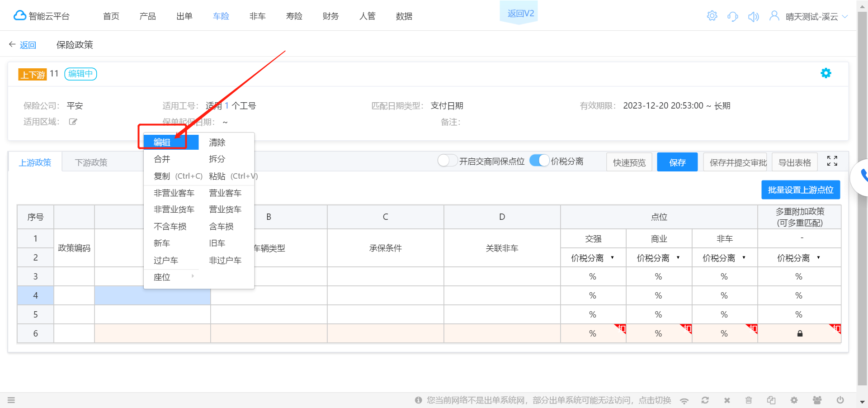Open 价税分离 dropdown under 多重附加政策 column
This screenshot has height=408, width=868.
tap(799, 258)
